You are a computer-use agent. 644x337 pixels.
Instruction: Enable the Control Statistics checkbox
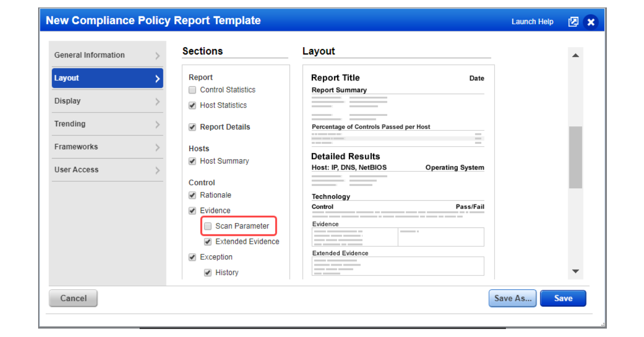click(x=192, y=90)
